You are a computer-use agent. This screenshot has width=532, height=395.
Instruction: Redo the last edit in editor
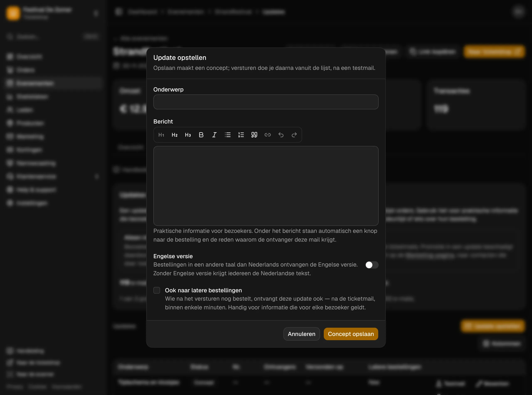click(x=294, y=135)
